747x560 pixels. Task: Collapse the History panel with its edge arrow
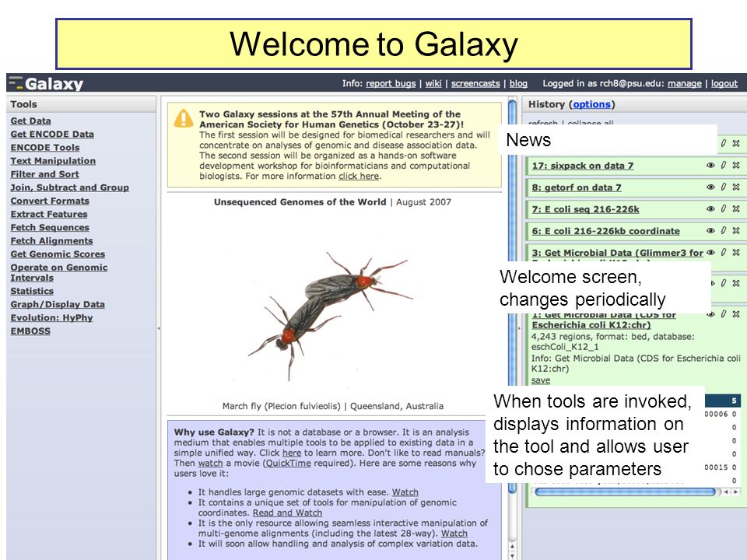click(519, 328)
